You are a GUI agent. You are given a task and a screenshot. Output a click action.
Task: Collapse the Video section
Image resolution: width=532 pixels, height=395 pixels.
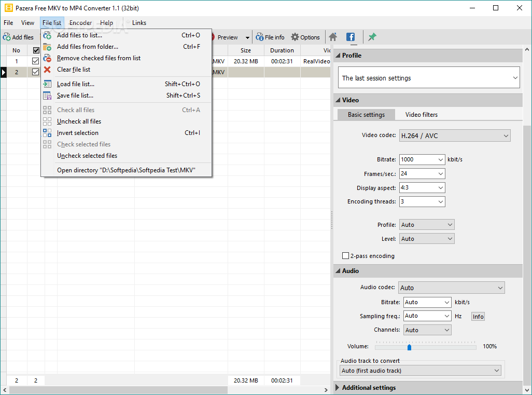(338, 100)
